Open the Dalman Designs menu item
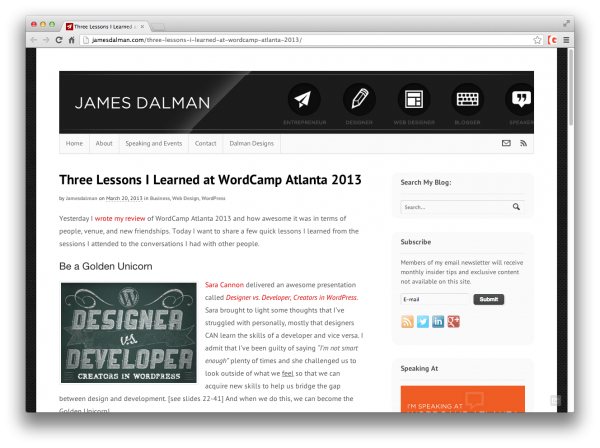600x448 pixels. point(252,143)
